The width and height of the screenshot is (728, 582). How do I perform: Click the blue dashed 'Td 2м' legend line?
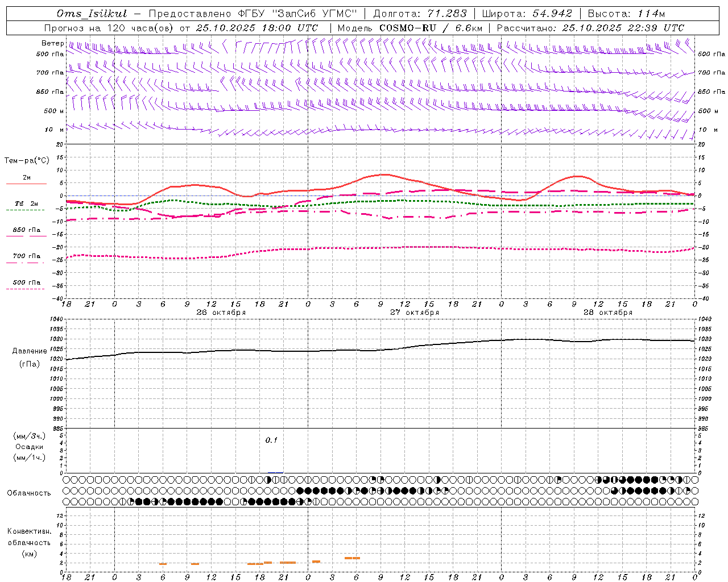coord(25,210)
